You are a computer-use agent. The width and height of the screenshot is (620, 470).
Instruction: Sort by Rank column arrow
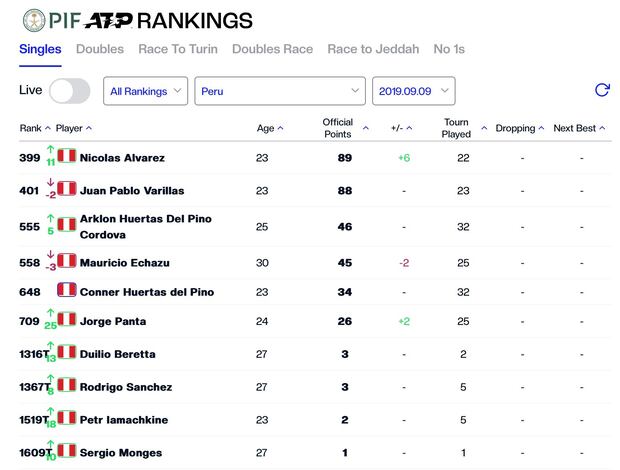(47, 128)
